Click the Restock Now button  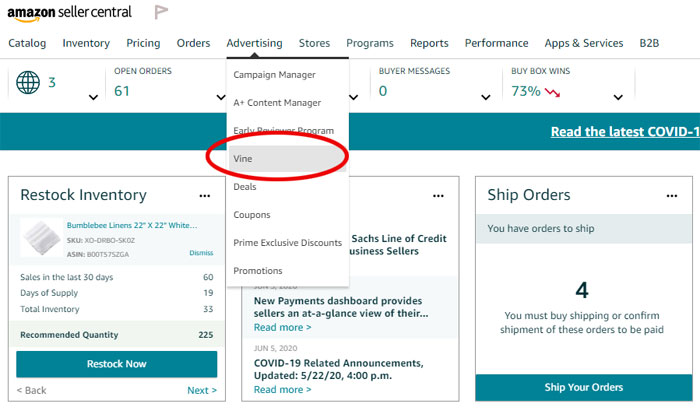coord(117,364)
